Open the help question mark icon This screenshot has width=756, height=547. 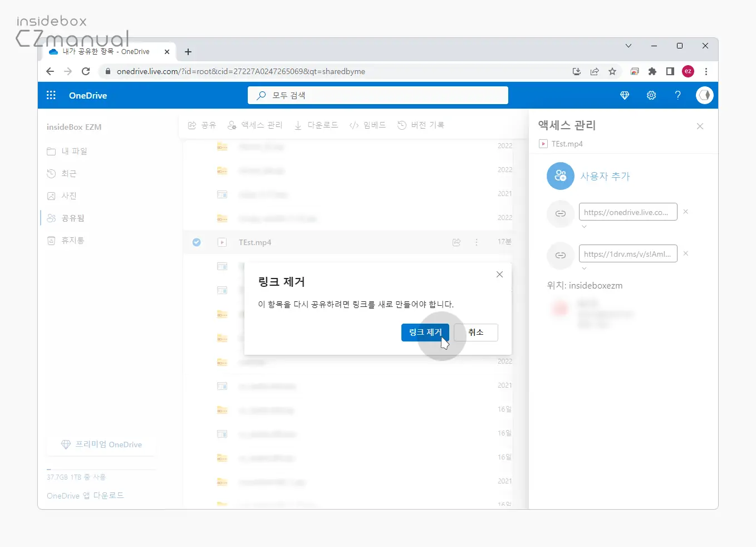(678, 95)
